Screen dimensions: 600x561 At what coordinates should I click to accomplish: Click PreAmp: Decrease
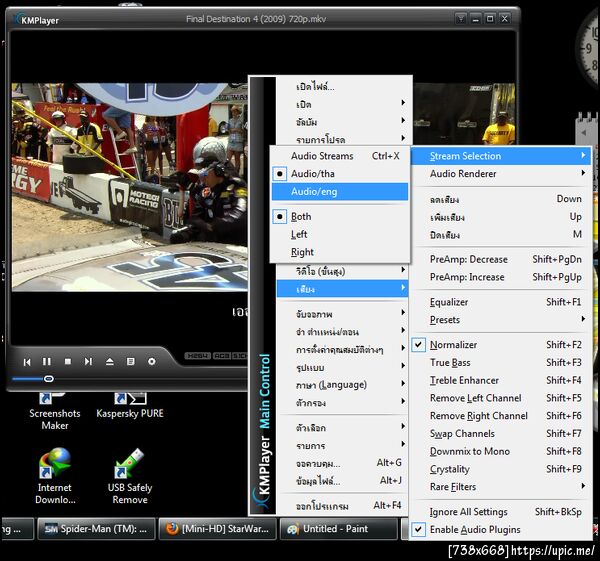pos(501,259)
